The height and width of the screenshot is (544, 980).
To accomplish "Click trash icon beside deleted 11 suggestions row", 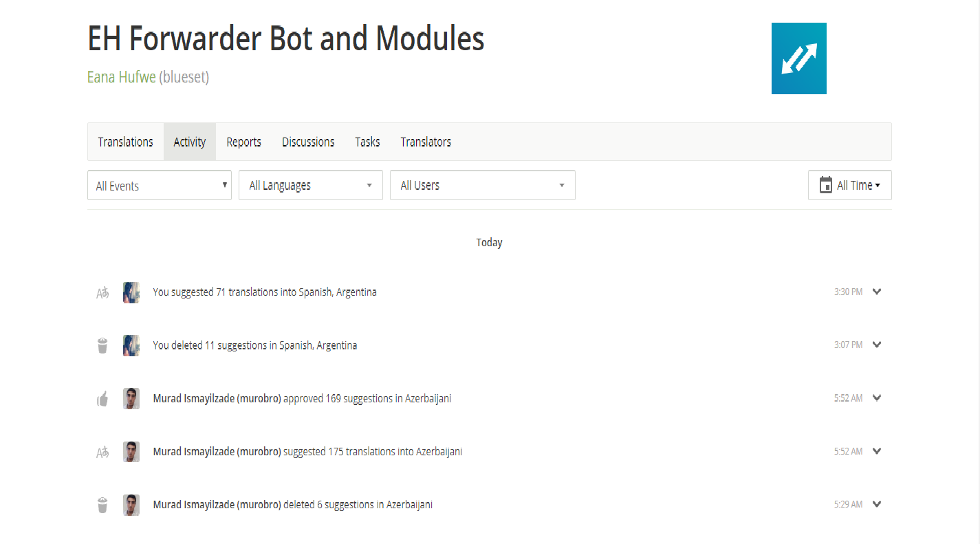I will point(102,345).
